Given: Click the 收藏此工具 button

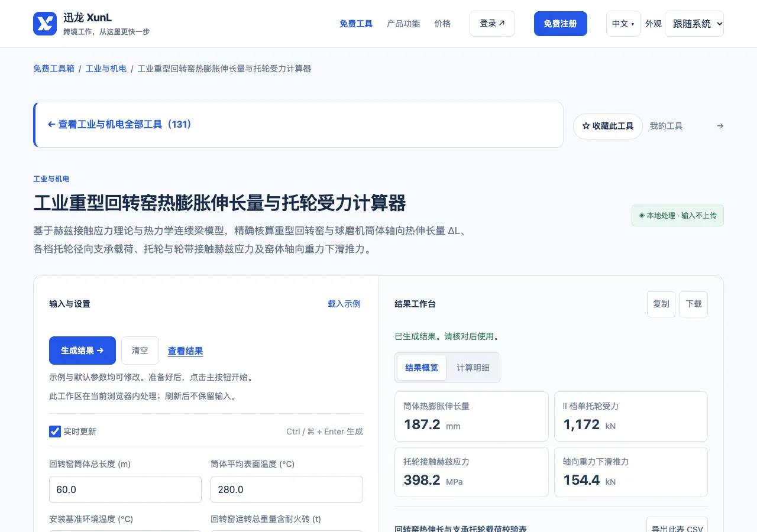Looking at the screenshot, I should tap(607, 126).
